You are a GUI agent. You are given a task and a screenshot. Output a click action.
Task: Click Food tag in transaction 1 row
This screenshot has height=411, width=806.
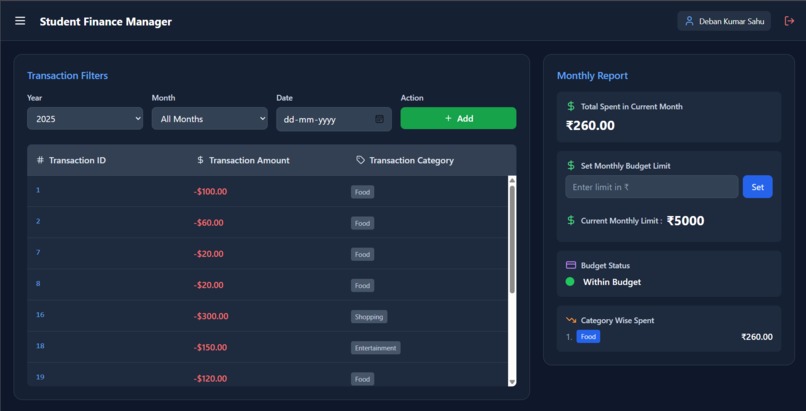pos(362,192)
